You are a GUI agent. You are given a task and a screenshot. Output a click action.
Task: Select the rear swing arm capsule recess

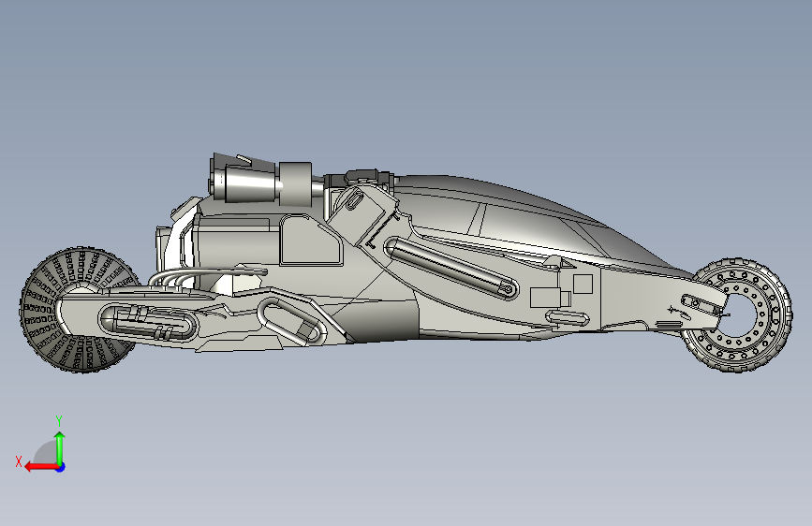point(148,324)
